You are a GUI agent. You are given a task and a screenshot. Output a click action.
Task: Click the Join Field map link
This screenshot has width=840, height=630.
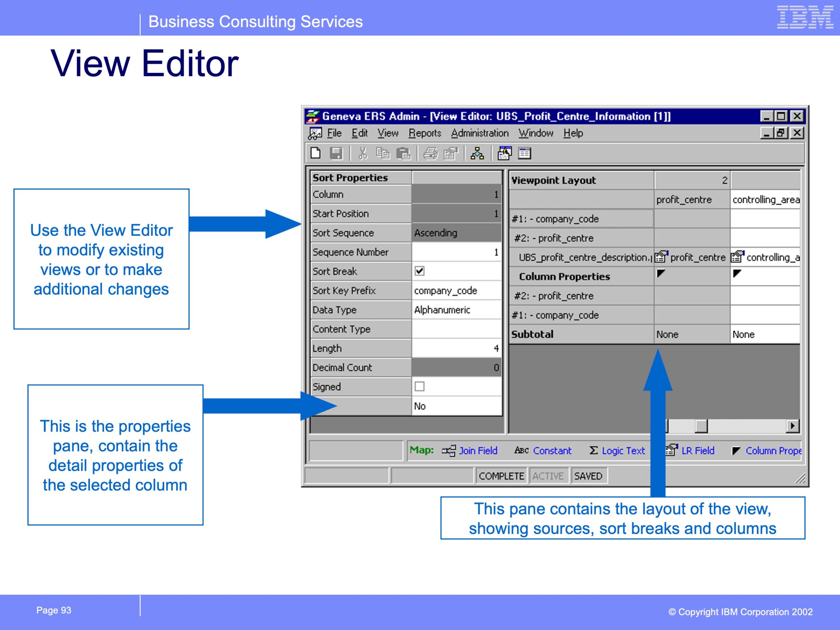pos(477,451)
